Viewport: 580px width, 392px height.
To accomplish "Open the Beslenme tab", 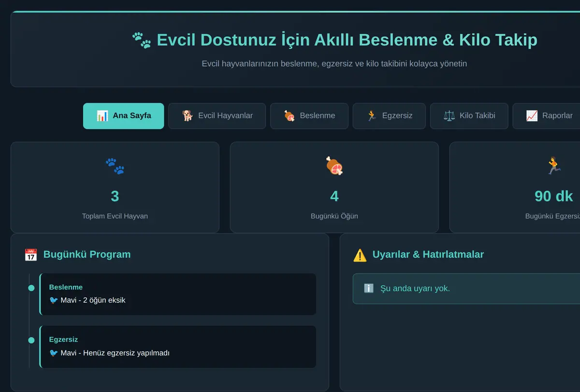I will (x=309, y=116).
